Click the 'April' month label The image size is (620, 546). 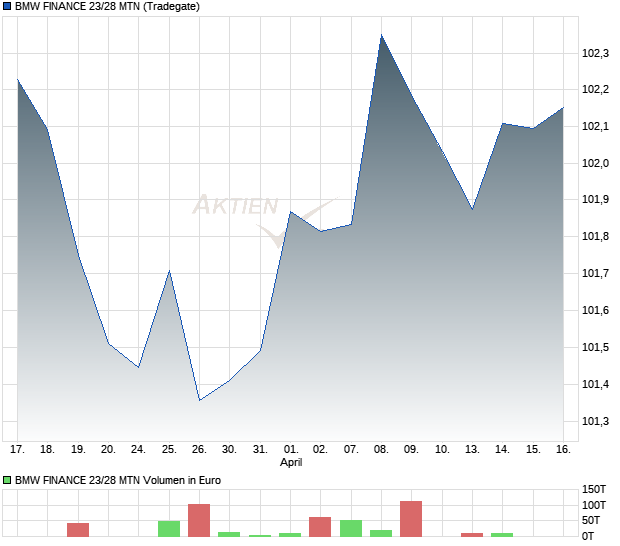pyautogui.click(x=291, y=462)
